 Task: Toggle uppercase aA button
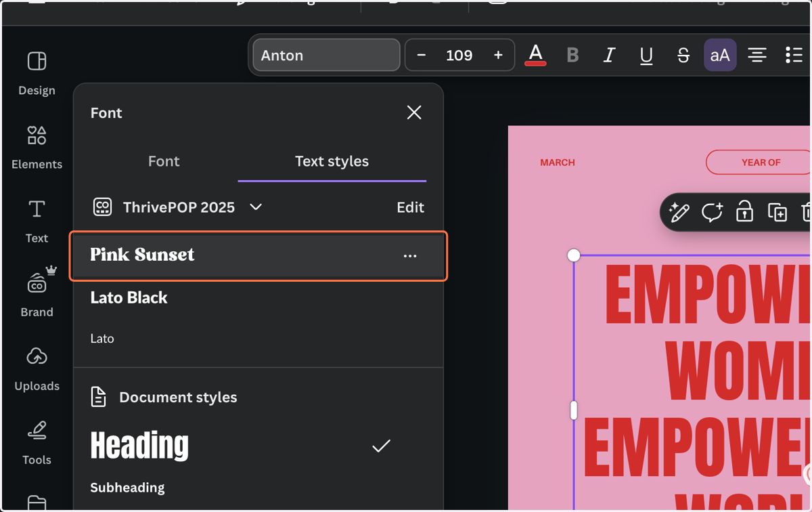[720, 55]
